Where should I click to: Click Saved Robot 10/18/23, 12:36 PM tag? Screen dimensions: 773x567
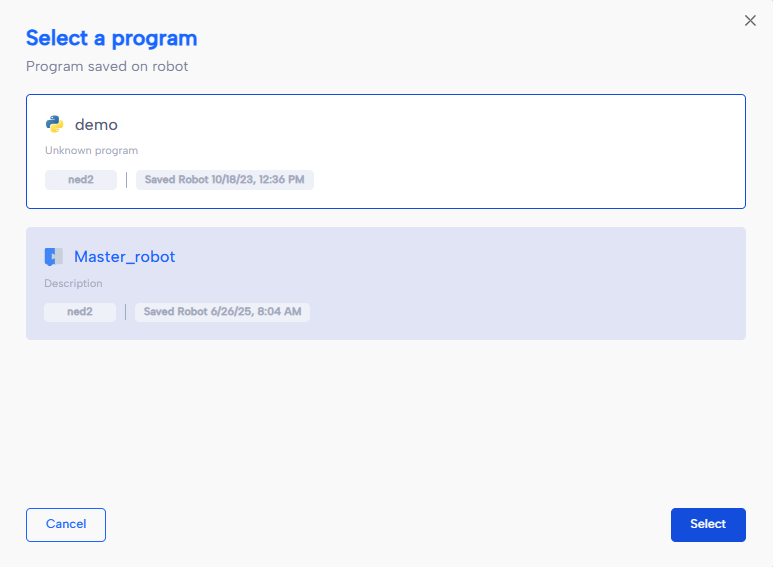224,179
